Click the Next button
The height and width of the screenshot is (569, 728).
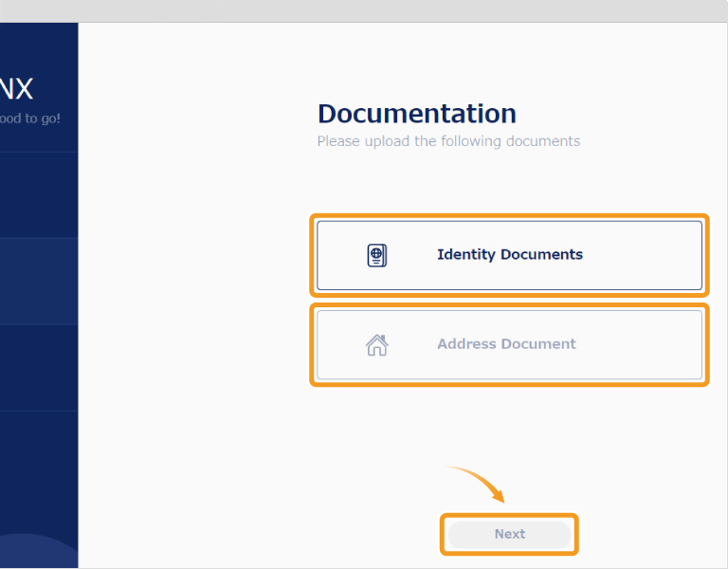point(509,534)
